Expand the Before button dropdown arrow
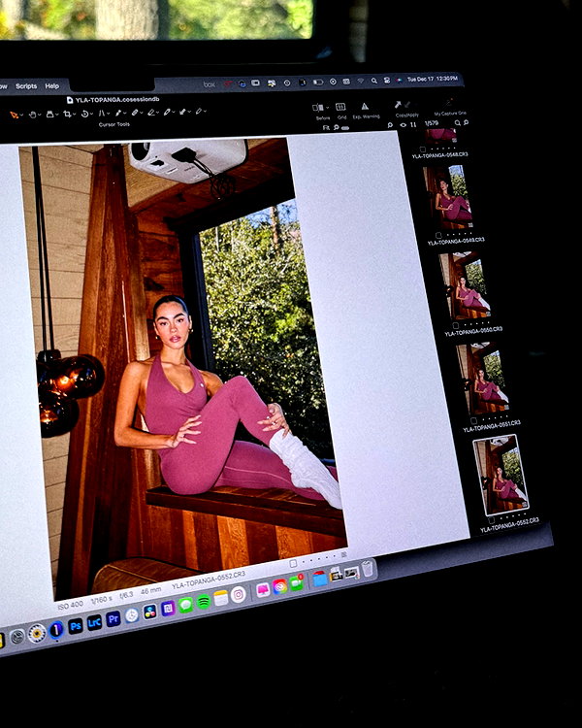The height and width of the screenshot is (728, 582). pyautogui.click(x=327, y=108)
